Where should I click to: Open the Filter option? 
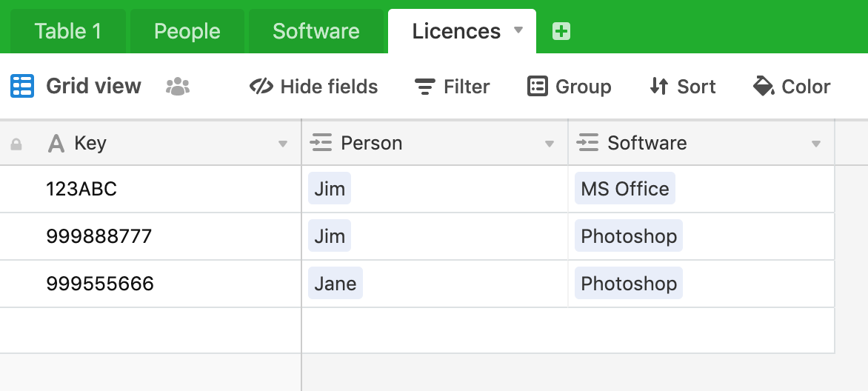[x=452, y=87]
